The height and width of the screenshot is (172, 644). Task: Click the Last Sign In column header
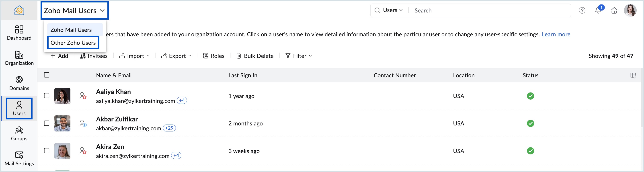(x=243, y=75)
